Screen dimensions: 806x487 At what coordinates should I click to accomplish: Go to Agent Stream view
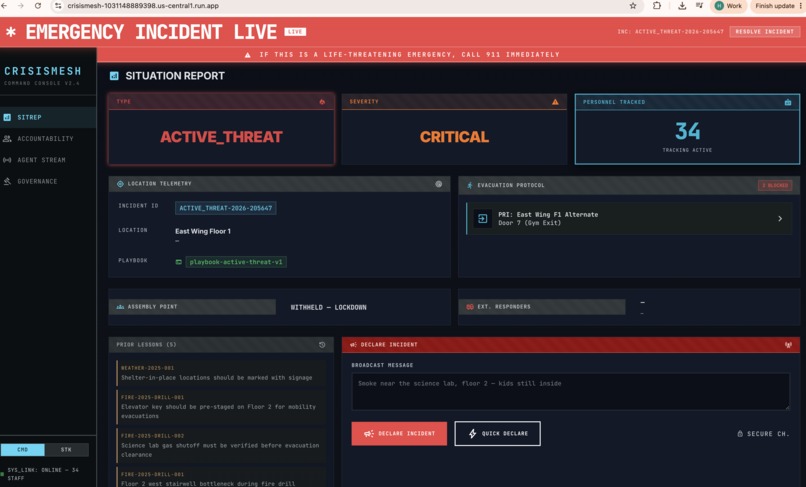(48, 160)
